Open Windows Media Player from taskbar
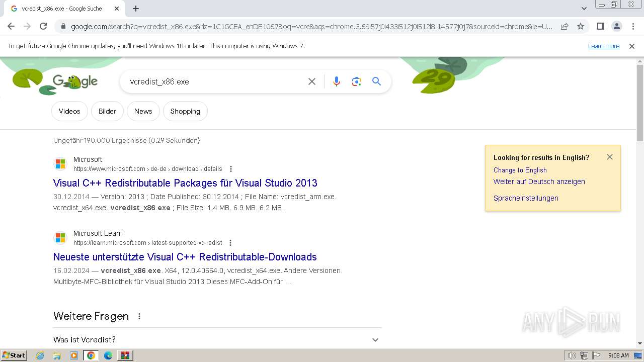The image size is (644, 362). 74,355
